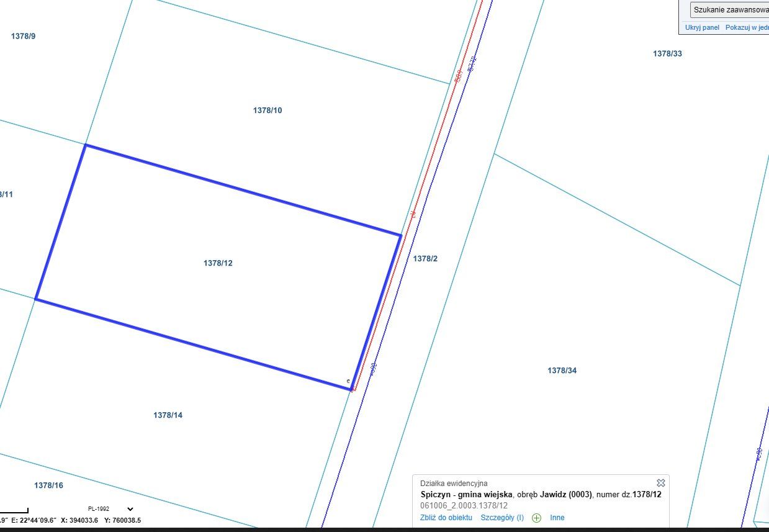Select parcel label 1378/14 on map

[x=168, y=415]
